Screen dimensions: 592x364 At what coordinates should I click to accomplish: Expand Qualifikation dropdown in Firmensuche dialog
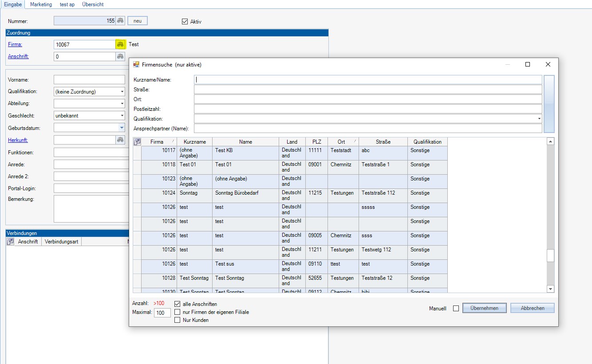(539, 119)
